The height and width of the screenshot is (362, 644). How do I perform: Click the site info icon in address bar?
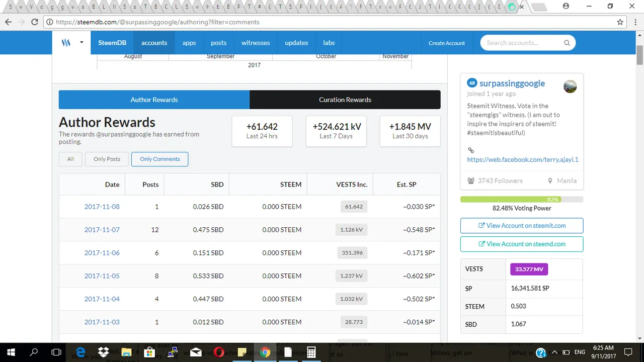click(x=50, y=22)
